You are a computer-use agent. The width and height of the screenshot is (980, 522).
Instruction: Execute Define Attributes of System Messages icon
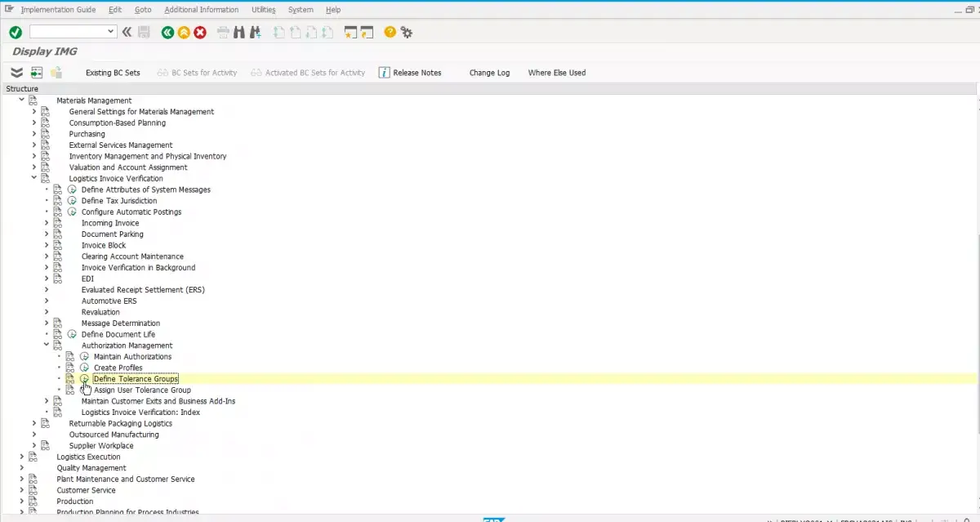pos(72,190)
